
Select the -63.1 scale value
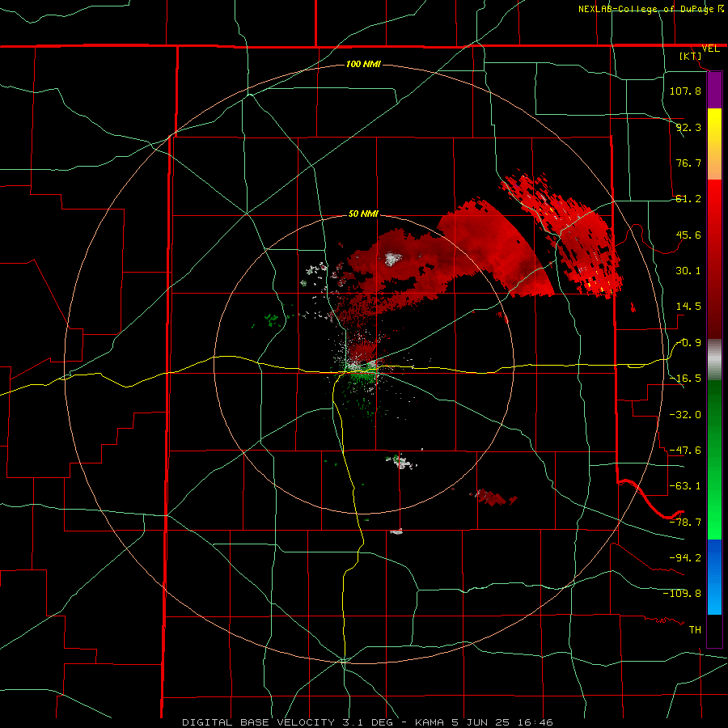point(685,486)
